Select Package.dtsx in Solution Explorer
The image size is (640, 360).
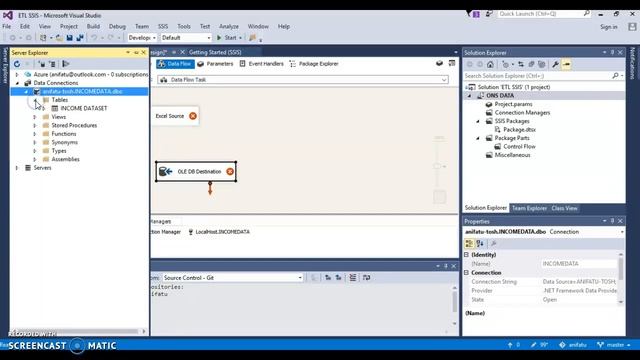tap(519, 129)
